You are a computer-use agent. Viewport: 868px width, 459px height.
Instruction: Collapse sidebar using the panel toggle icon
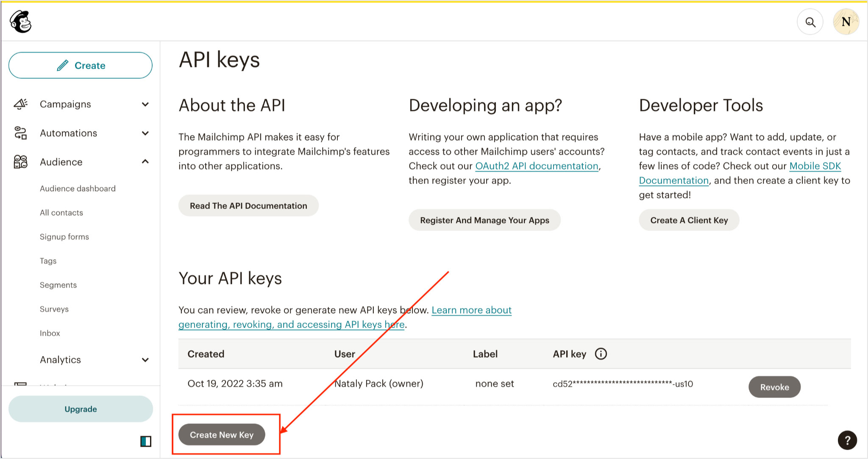click(x=145, y=441)
